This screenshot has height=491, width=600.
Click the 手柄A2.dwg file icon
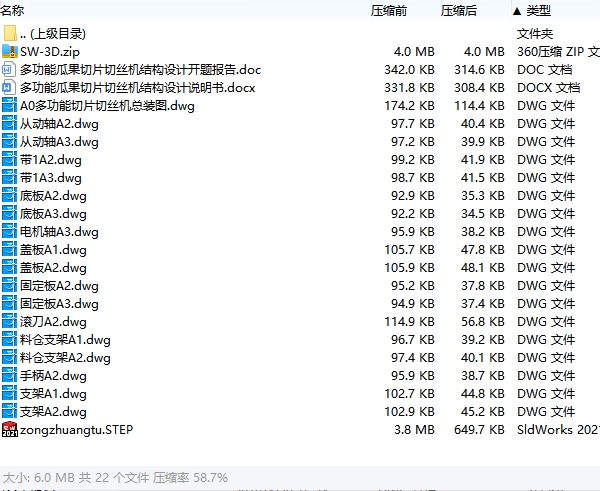click(10, 375)
